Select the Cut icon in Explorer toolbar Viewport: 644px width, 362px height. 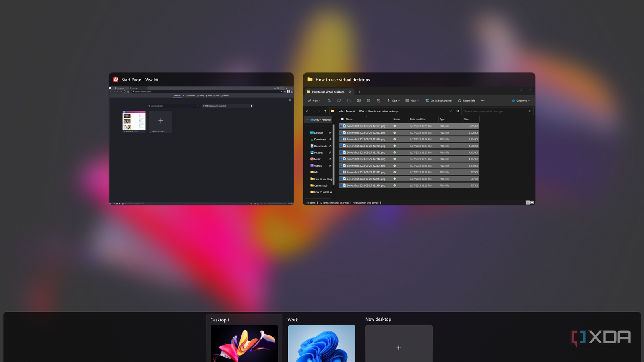point(329,101)
